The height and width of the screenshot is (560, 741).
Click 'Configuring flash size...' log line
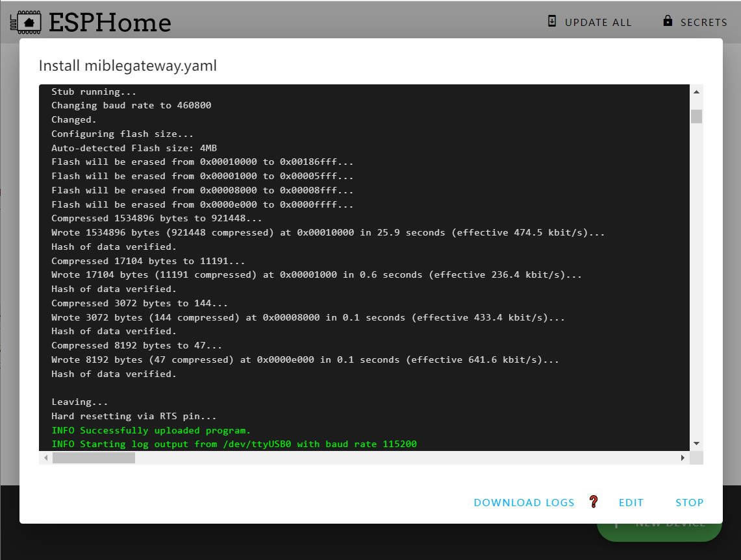pyautogui.click(x=122, y=134)
